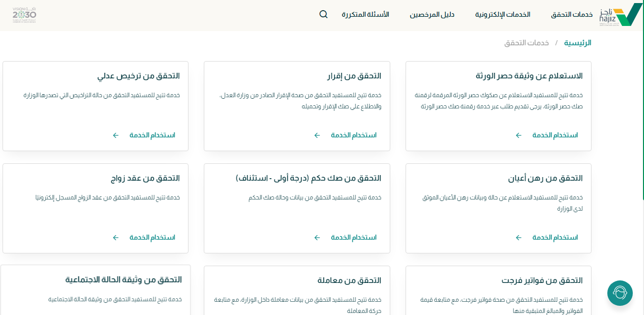Click arrow icon on التحقق من إقرار card

pyautogui.click(x=317, y=135)
